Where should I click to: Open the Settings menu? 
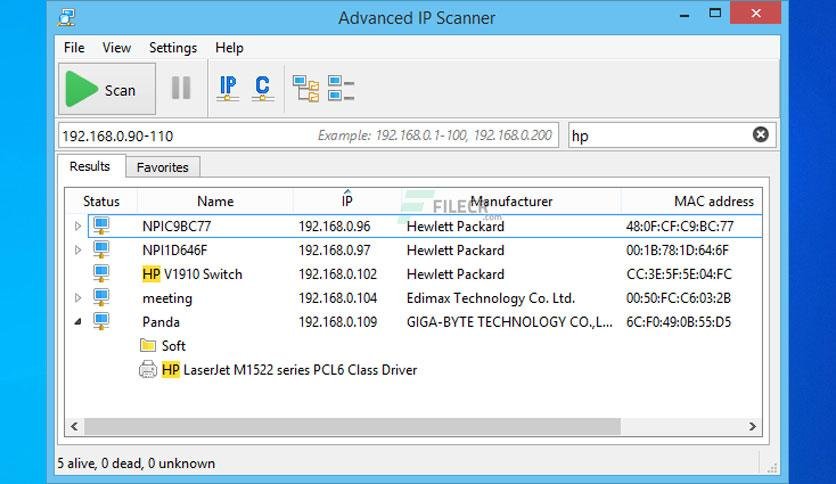[173, 48]
